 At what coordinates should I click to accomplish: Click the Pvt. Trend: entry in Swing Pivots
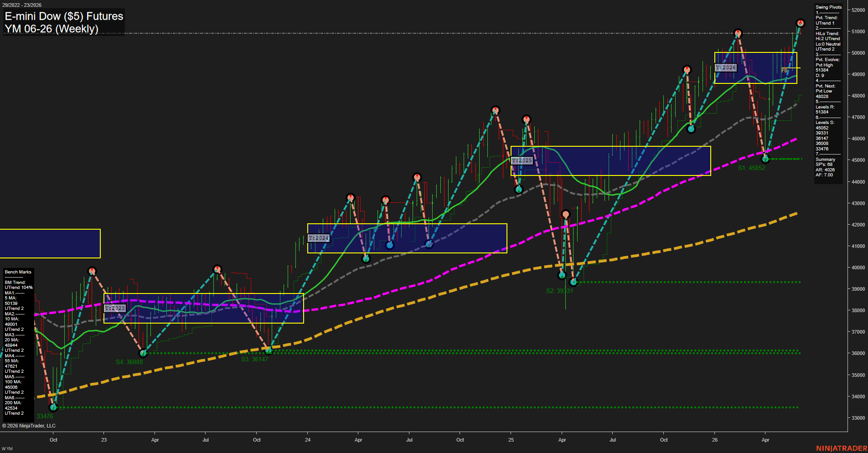coord(827,18)
